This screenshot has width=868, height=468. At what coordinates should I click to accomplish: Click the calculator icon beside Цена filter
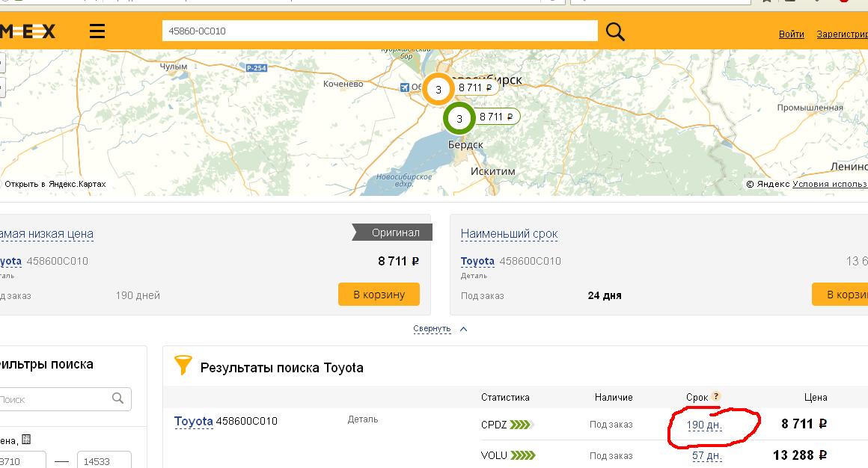(x=26, y=440)
